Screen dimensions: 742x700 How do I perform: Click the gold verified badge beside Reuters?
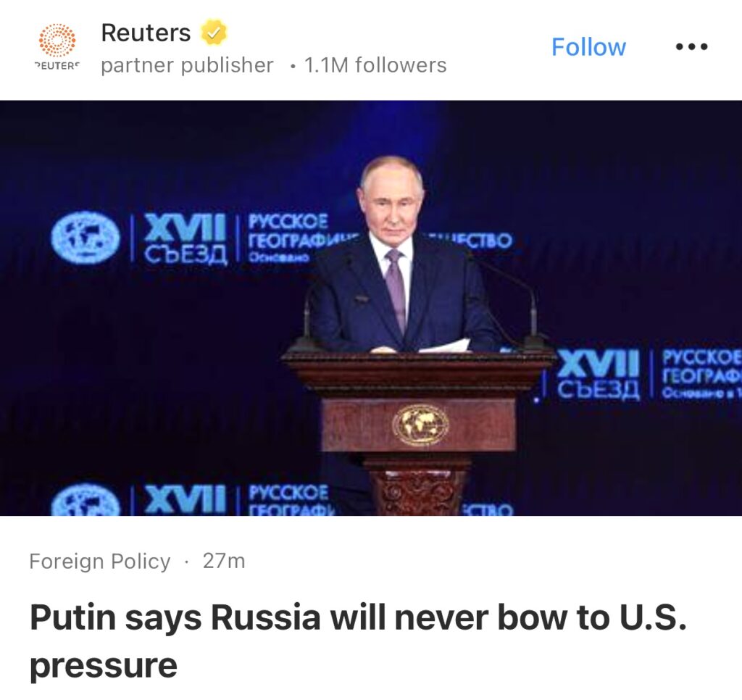point(214,33)
